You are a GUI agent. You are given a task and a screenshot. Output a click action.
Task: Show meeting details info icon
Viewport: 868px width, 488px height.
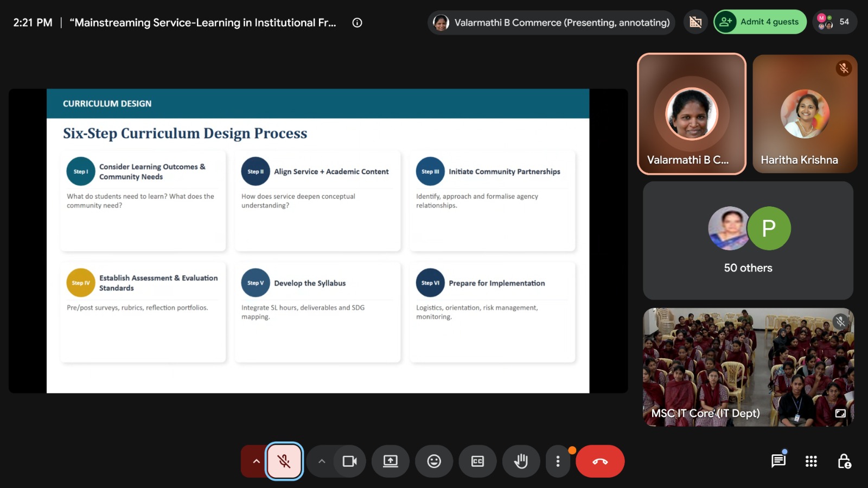(357, 23)
